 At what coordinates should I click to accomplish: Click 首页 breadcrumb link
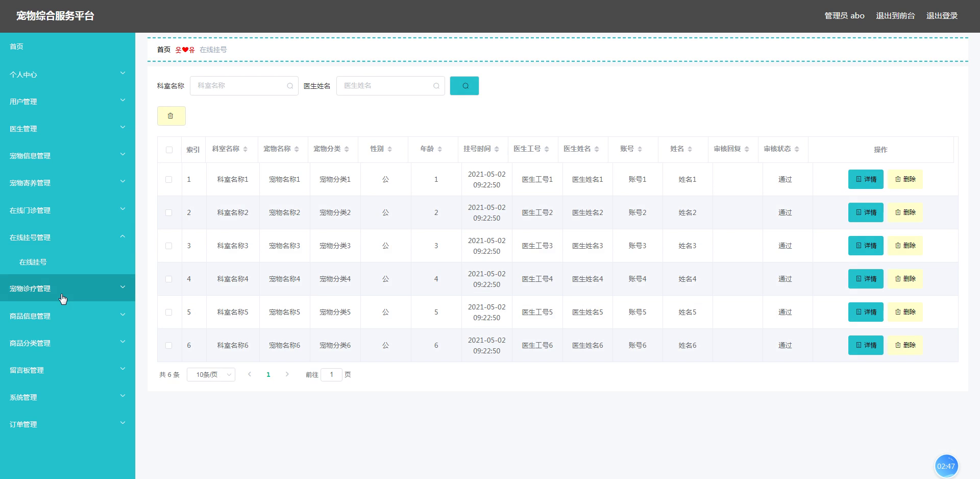pyautogui.click(x=164, y=50)
